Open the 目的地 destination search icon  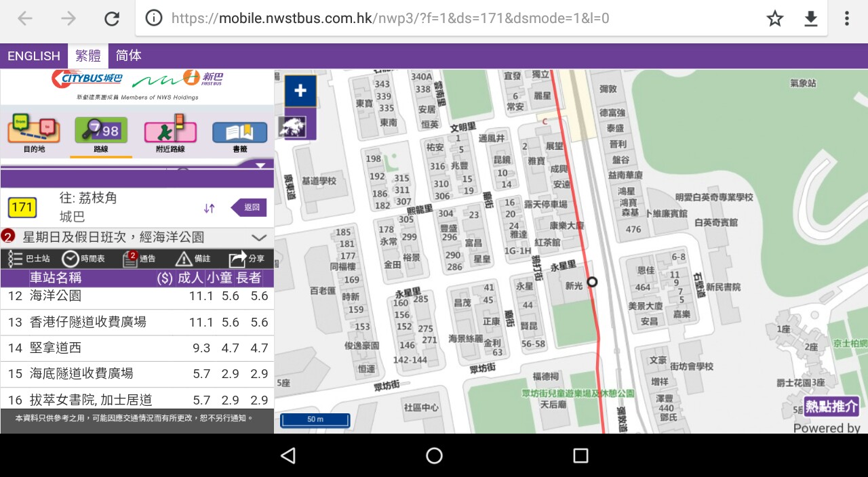34,133
